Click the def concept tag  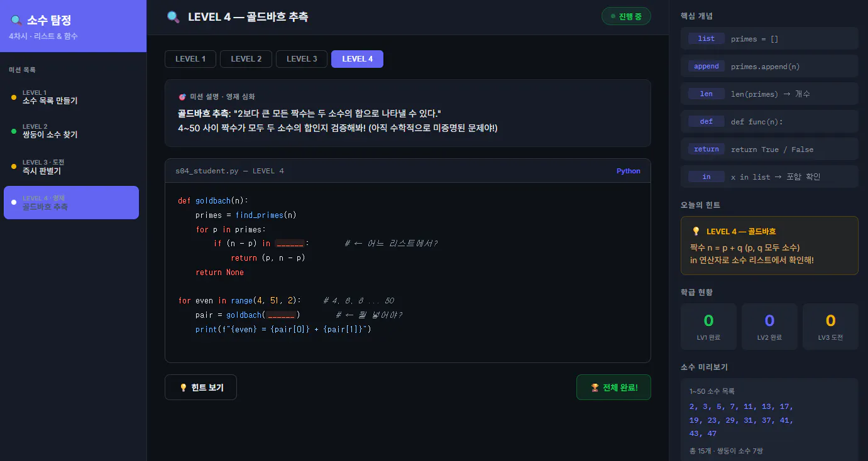[x=706, y=121]
